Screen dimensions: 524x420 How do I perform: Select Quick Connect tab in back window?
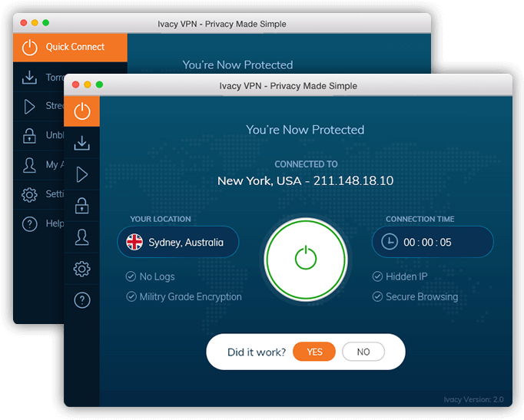click(x=70, y=47)
